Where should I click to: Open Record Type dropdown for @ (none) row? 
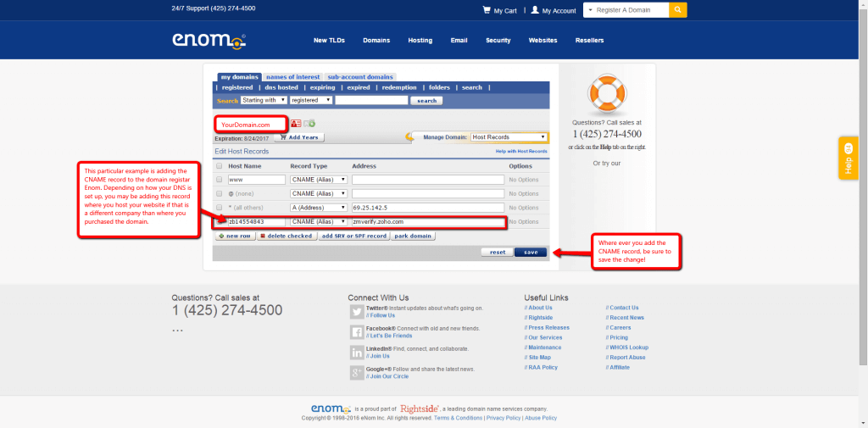coord(319,194)
